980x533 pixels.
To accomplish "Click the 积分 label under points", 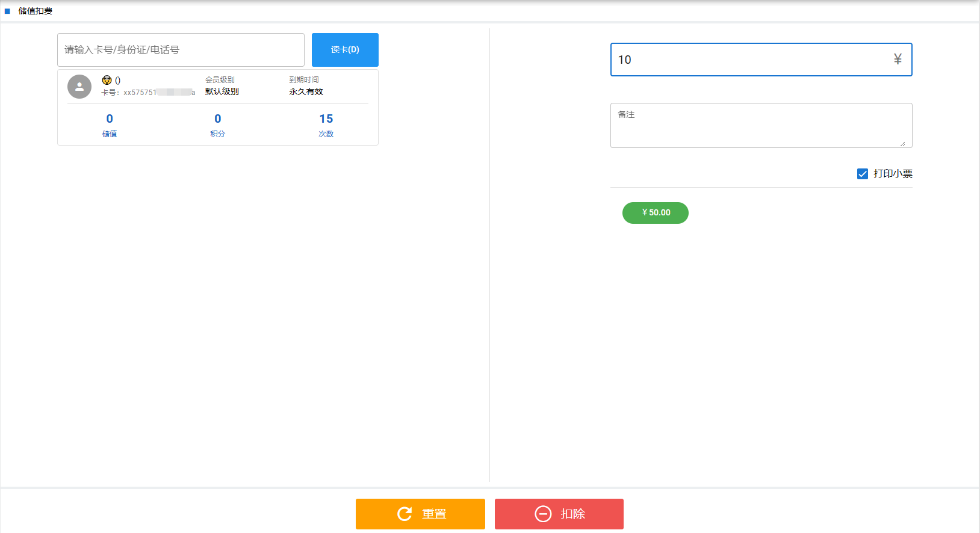I will point(218,134).
